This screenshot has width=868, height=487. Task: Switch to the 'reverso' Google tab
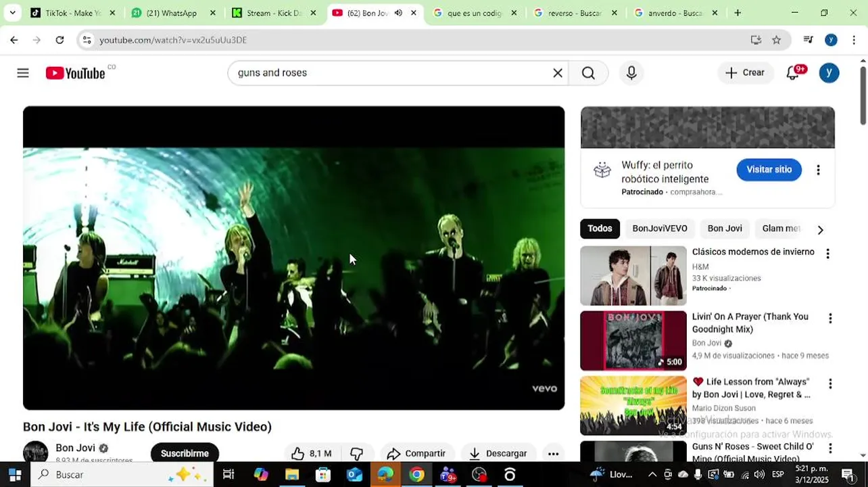click(x=575, y=13)
